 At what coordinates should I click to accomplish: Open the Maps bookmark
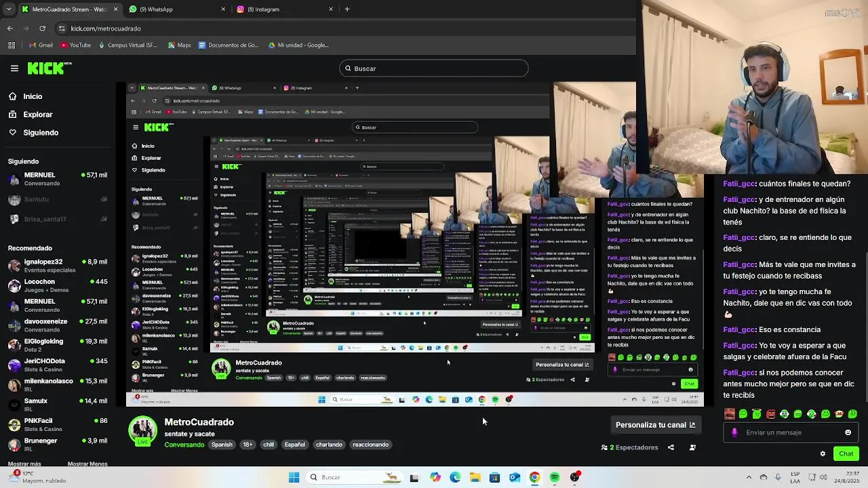click(179, 45)
